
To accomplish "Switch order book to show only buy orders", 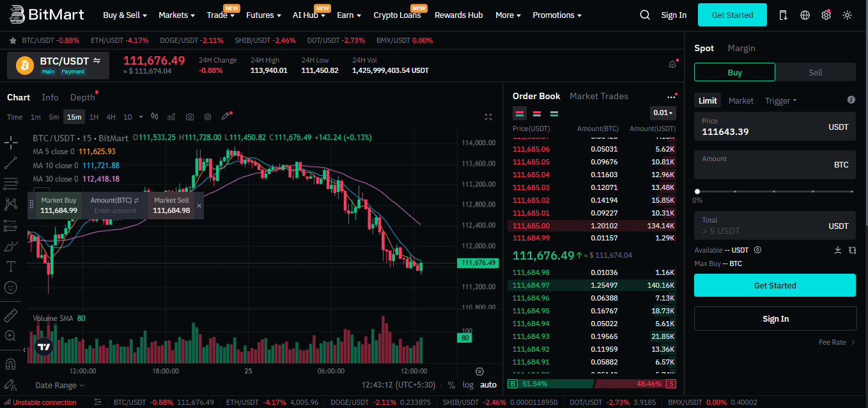I will (554, 113).
